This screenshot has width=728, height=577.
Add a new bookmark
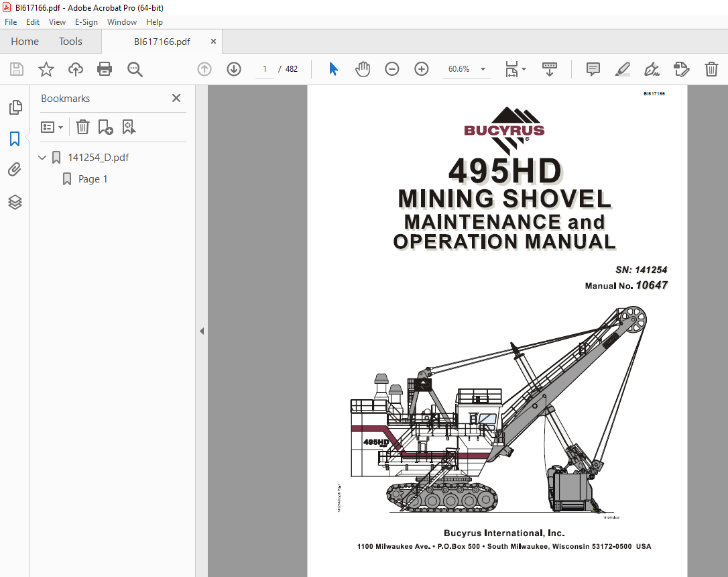pyautogui.click(x=105, y=127)
